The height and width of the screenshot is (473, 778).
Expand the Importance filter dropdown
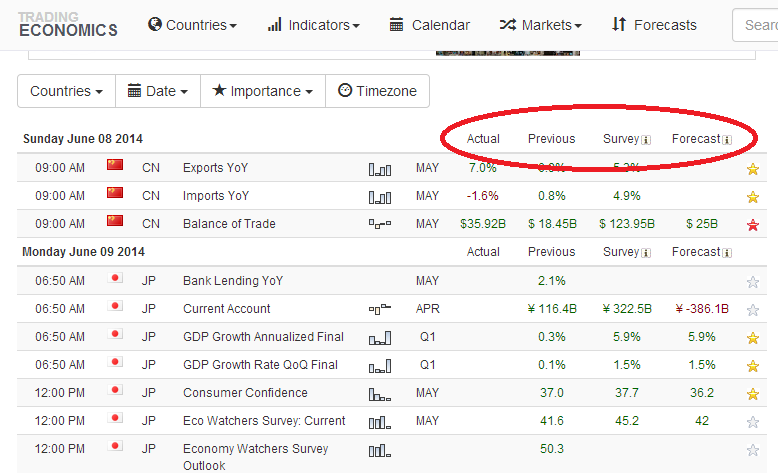(263, 91)
